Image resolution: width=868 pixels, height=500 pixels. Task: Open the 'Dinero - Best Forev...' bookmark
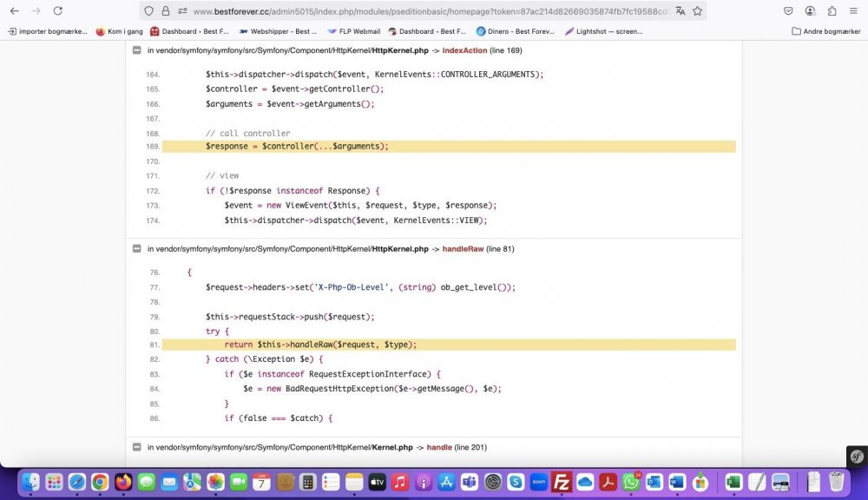516,31
